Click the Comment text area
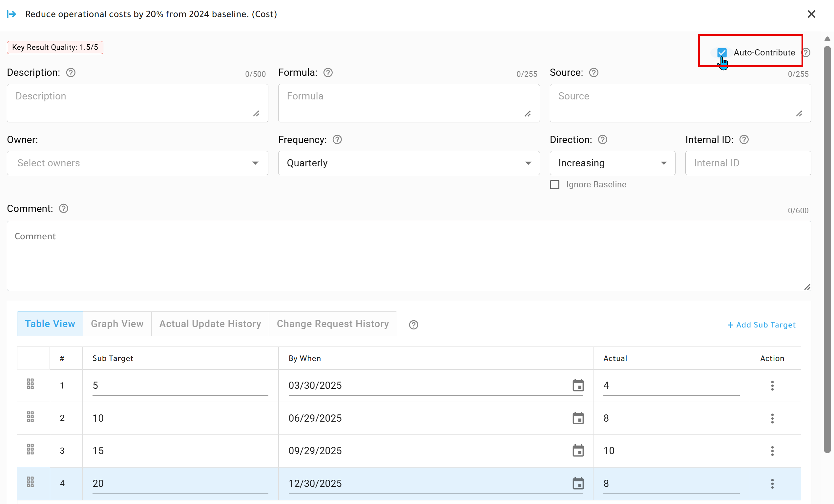This screenshot has height=504, width=834. [409, 256]
